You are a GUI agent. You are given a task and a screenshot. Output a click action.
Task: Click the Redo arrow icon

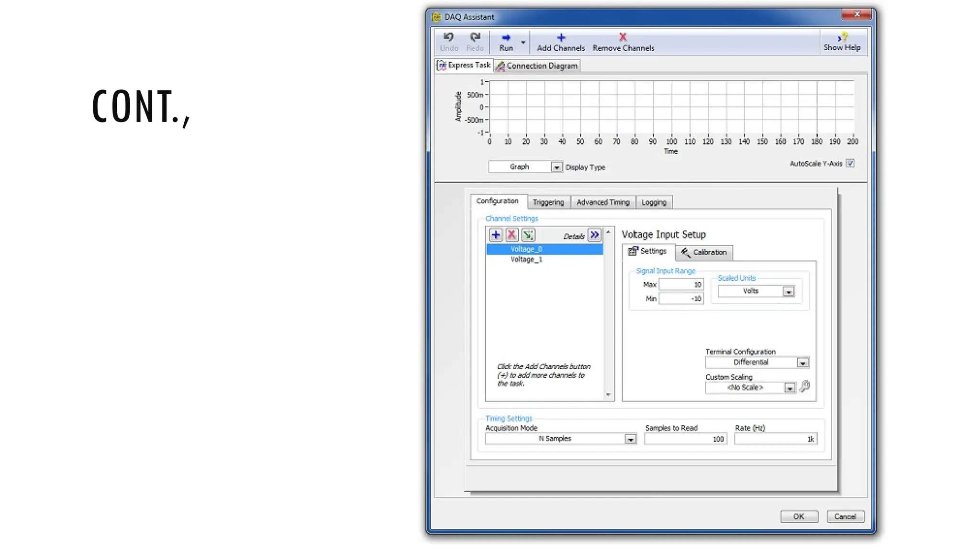point(475,37)
